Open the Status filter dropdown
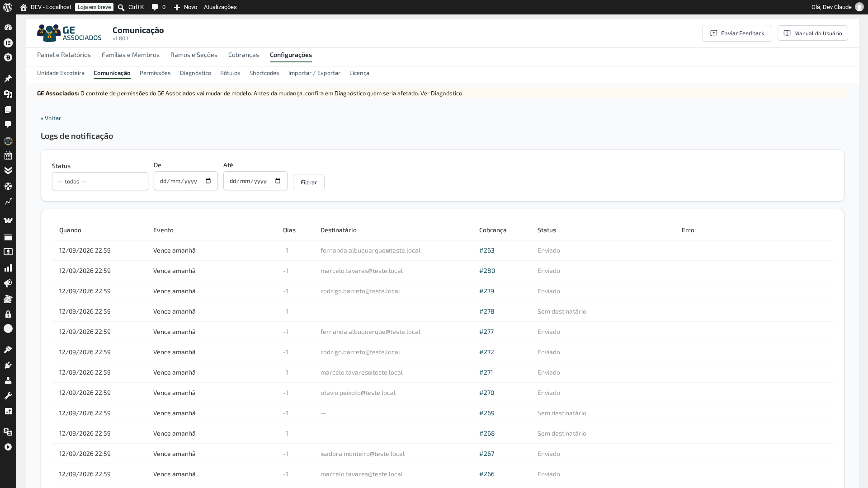This screenshot has width=868, height=488. tap(100, 181)
